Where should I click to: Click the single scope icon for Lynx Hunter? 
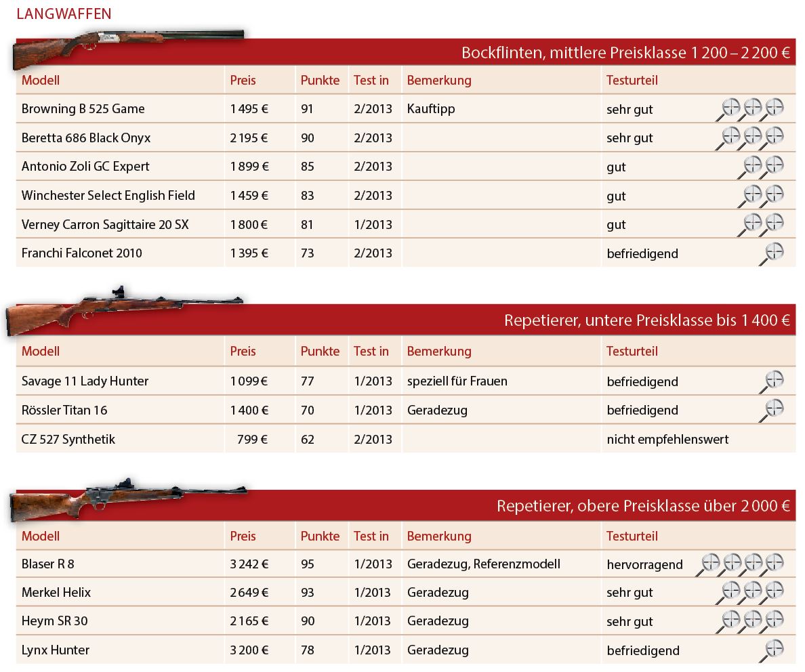pos(772,650)
